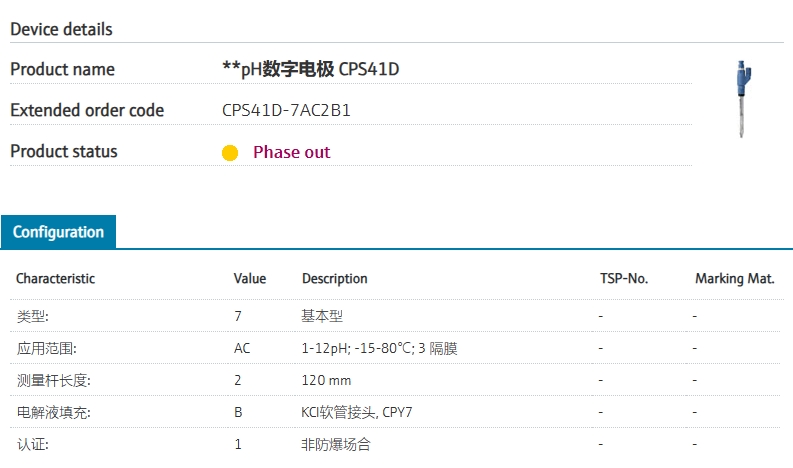Click the Value column header
This screenshot has height=468, width=793.
(250, 278)
